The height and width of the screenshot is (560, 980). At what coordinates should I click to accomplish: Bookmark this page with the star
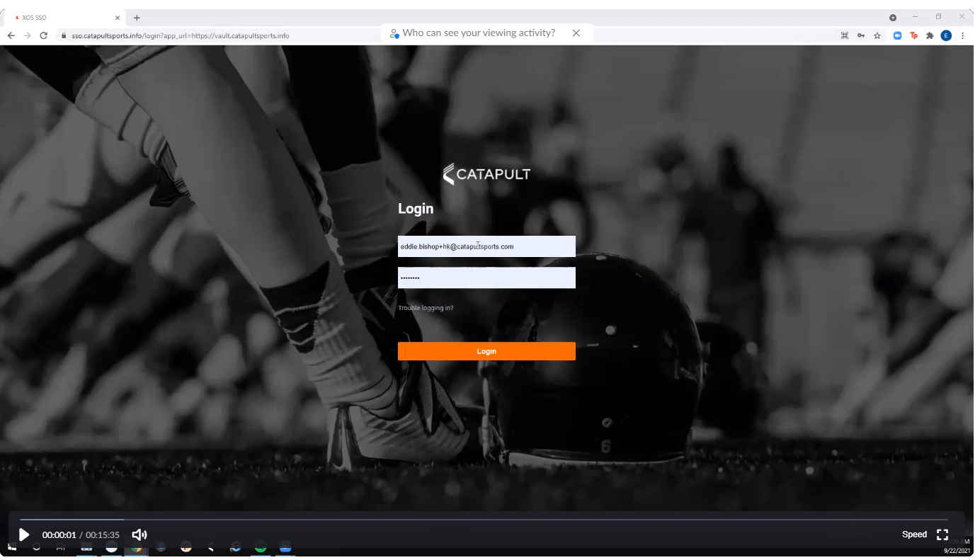878,35
